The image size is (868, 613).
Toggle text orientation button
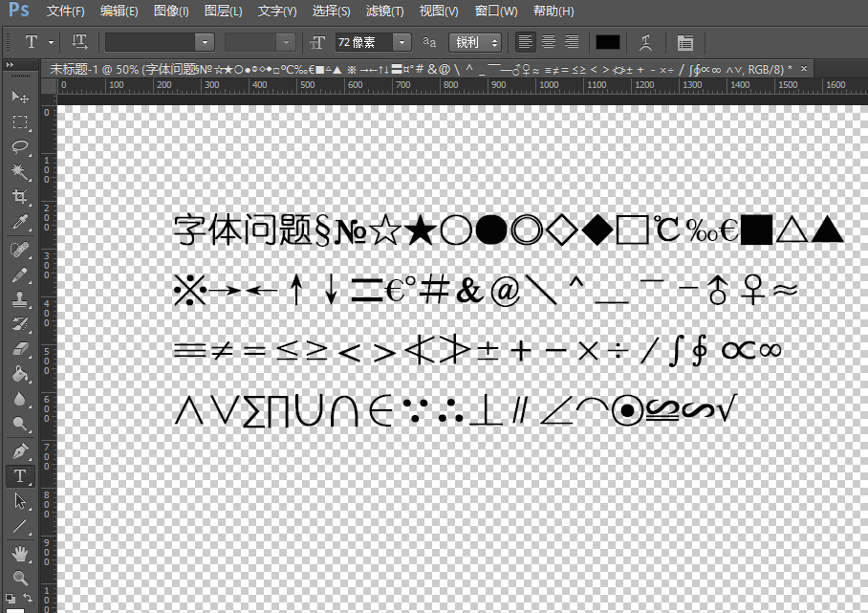pyautogui.click(x=80, y=42)
